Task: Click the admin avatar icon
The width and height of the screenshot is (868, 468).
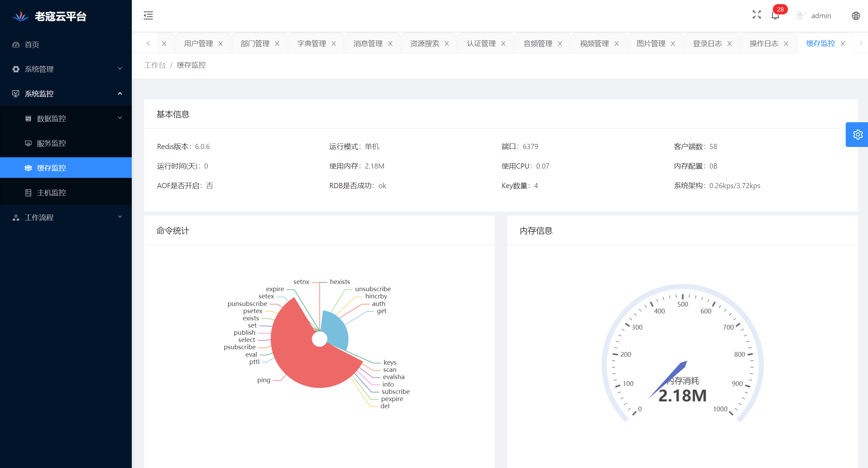Action: 800,16
